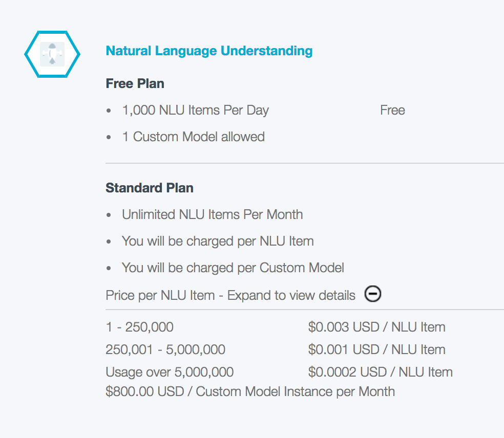This screenshot has width=504, height=438.
Task: Click the Natural Language Understanding hexagon icon
Action: [52, 54]
